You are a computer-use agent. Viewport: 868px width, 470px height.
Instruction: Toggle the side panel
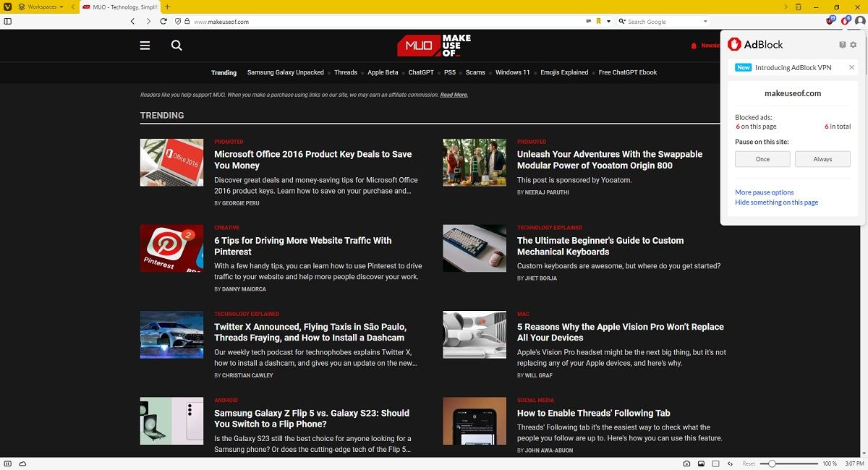pos(8,21)
